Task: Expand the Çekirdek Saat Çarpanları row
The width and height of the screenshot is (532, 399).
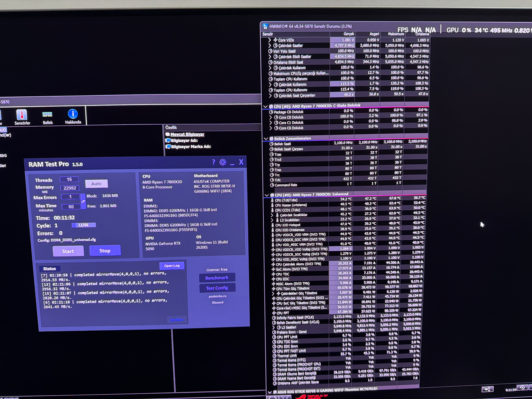Action: pos(270,96)
